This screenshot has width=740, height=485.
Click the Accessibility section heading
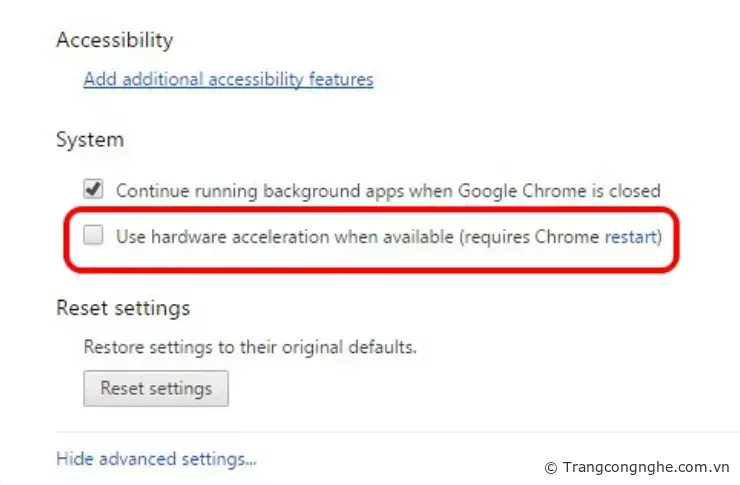click(x=114, y=41)
